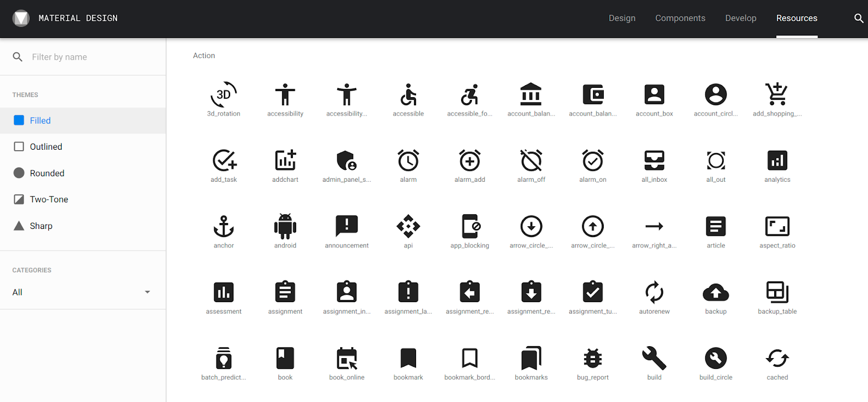Viewport: 868px width, 402px height.
Task: Open the Categories All dropdown
Action: 81,292
